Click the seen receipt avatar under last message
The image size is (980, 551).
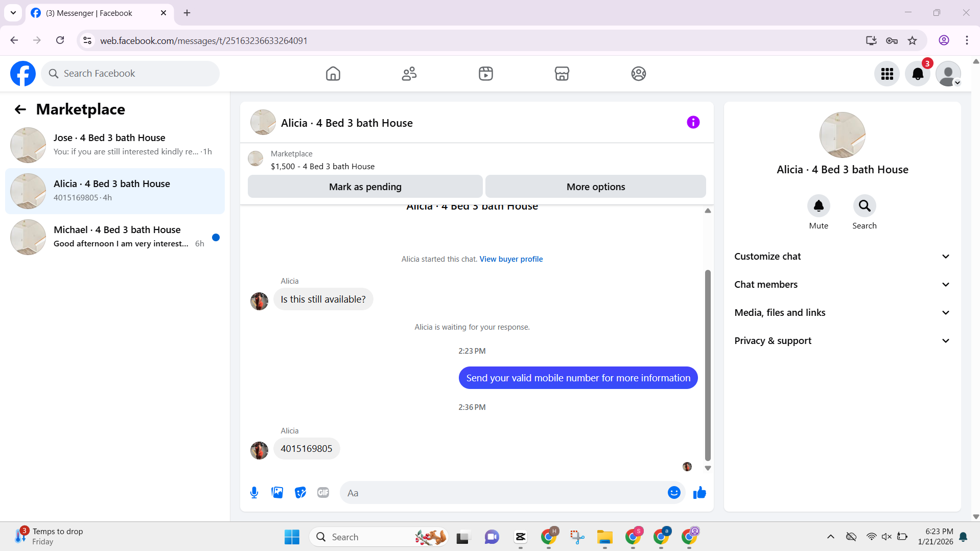(687, 467)
